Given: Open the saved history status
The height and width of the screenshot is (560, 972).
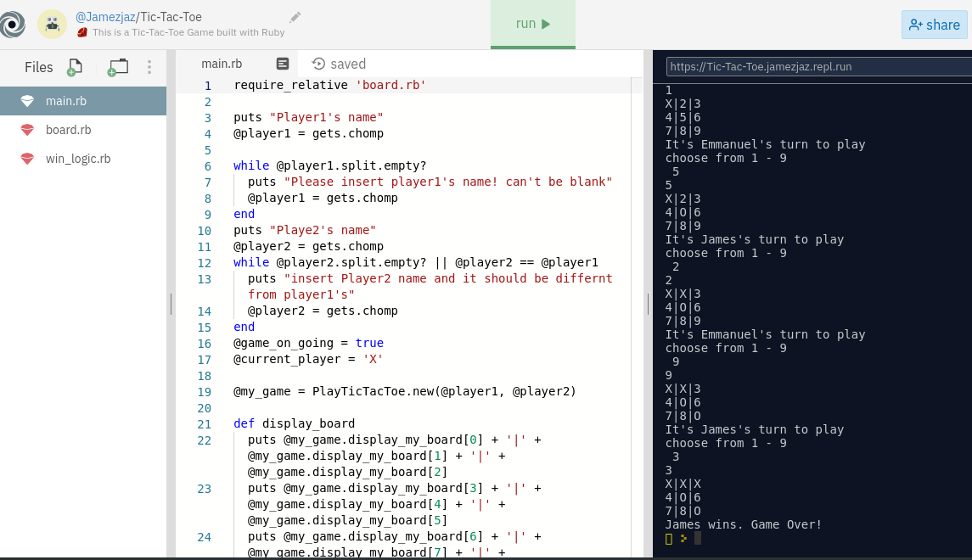Looking at the screenshot, I should coord(339,64).
